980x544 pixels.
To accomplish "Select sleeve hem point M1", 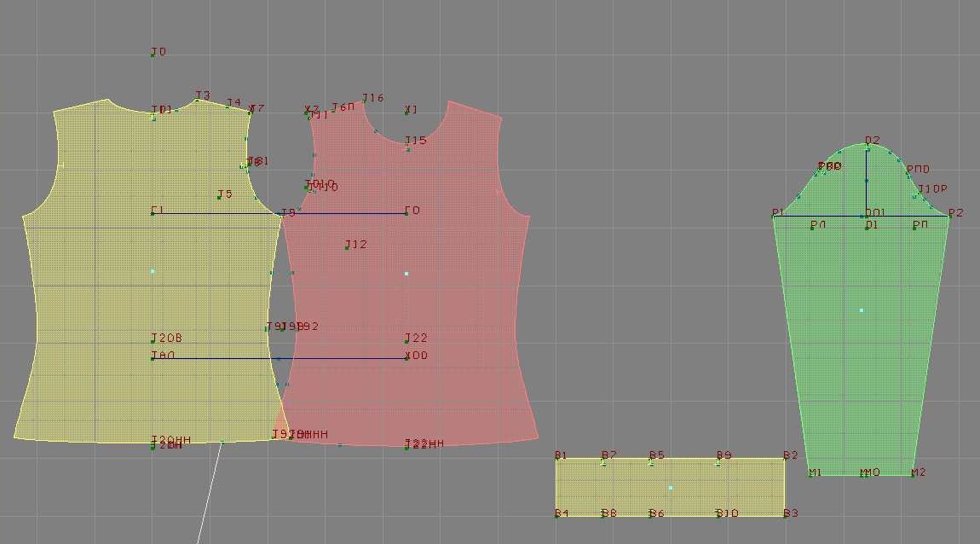I will click(x=810, y=474).
